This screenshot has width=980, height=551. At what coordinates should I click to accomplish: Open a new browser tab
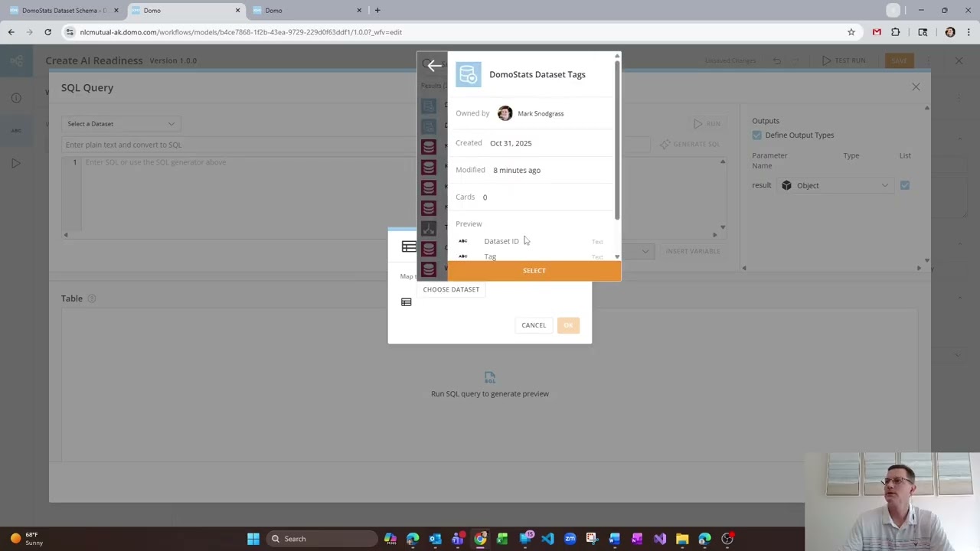(377, 11)
